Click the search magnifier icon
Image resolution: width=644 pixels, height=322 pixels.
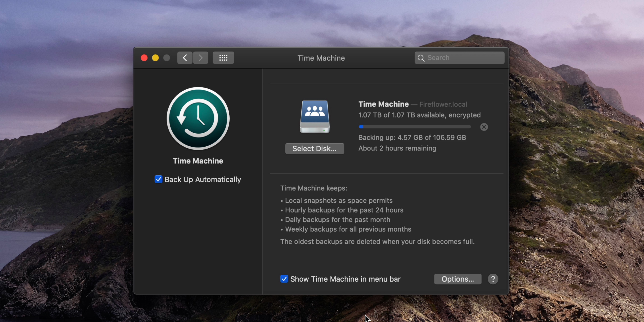point(421,58)
